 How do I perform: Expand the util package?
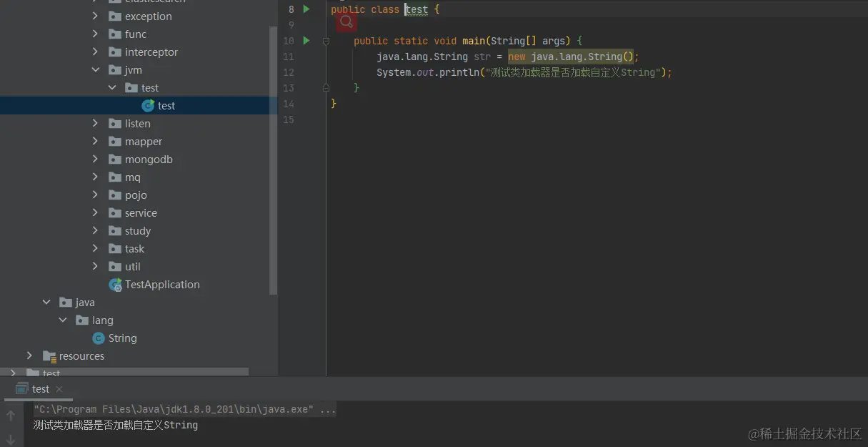pos(96,267)
